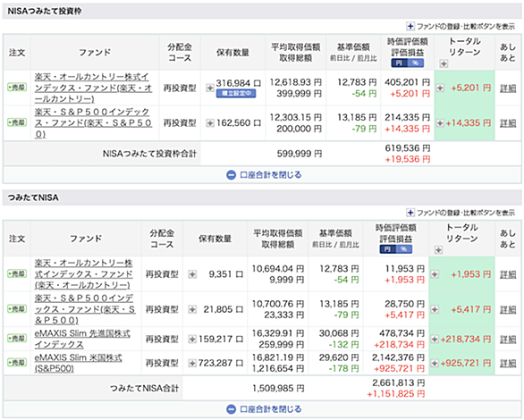Select the 619,536 円 total valuation
This screenshot has height=420, width=524.
click(x=408, y=148)
